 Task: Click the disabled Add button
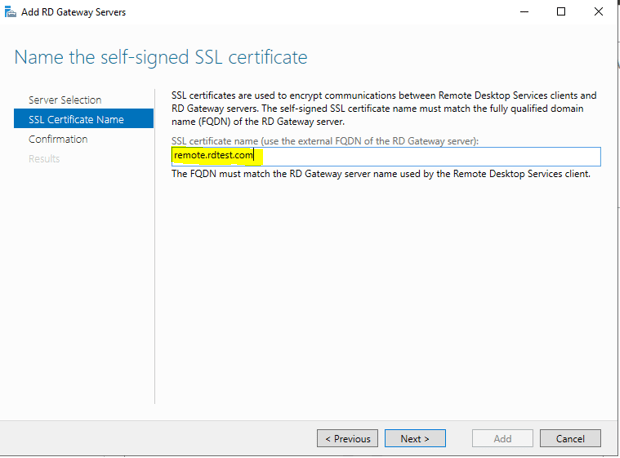pyautogui.click(x=502, y=438)
